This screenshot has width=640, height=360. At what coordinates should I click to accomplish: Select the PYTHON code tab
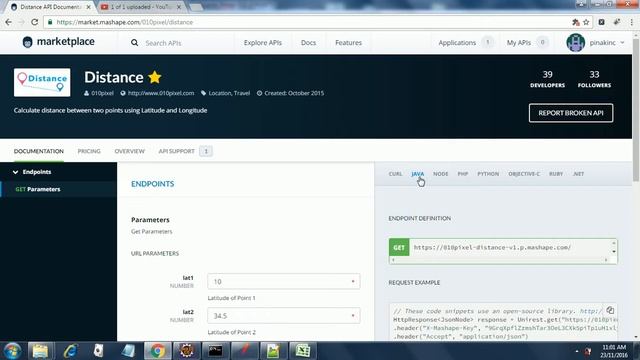(x=488, y=174)
